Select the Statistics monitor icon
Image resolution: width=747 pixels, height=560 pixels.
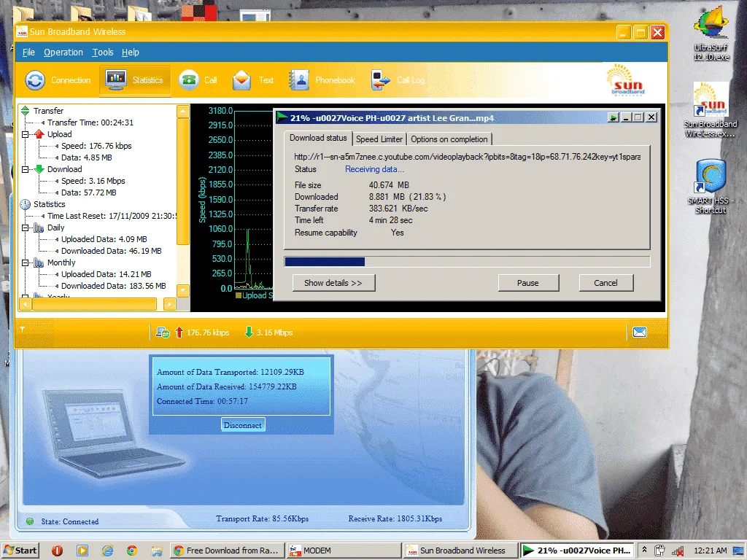click(116, 79)
